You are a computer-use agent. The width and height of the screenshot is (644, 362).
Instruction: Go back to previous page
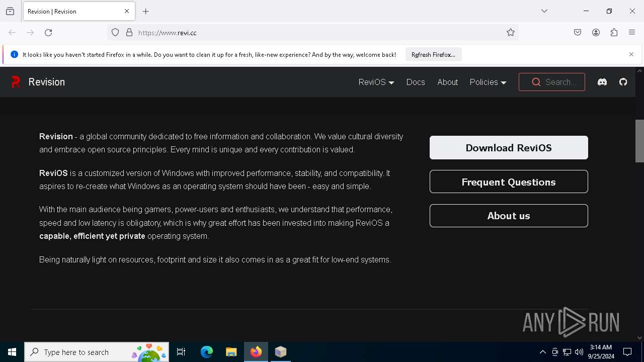tap(12, 33)
